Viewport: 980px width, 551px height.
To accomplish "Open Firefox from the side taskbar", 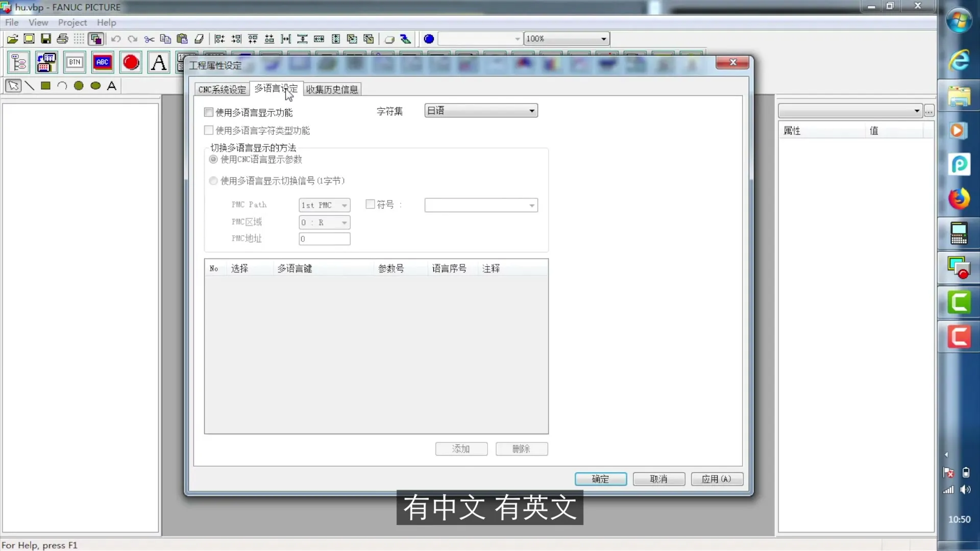I will pos(959,199).
